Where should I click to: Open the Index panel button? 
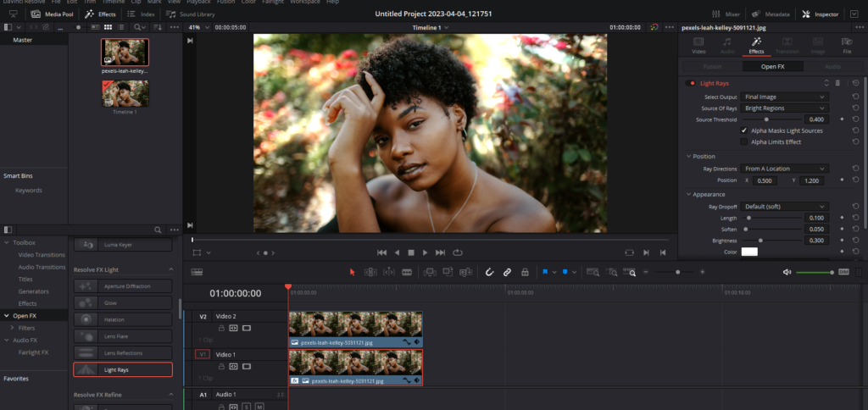coord(141,14)
